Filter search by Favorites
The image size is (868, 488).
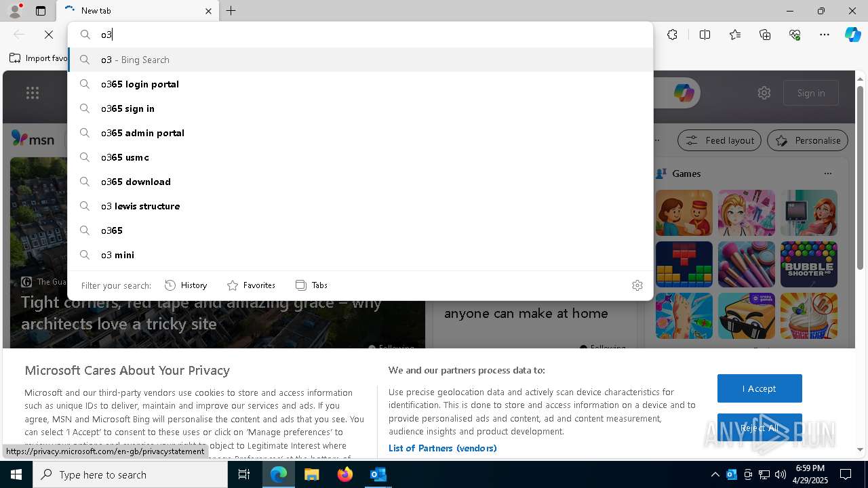point(251,285)
